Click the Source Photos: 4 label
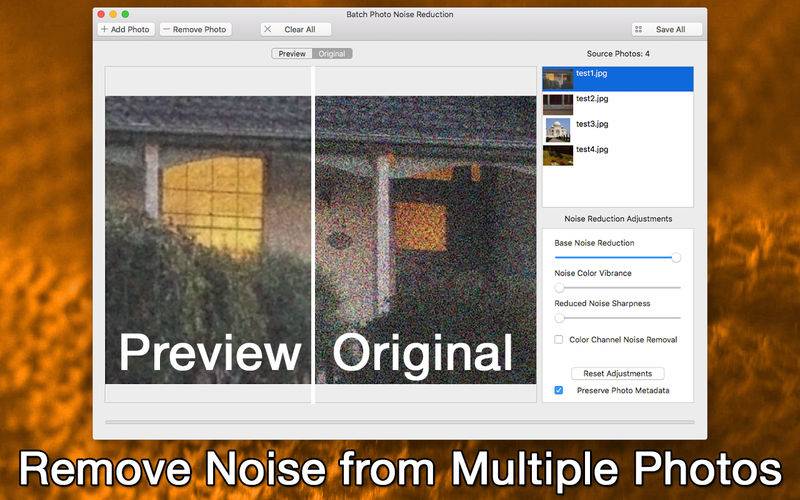The height and width of the screenshot is (500, 800). tap(618, 54)
